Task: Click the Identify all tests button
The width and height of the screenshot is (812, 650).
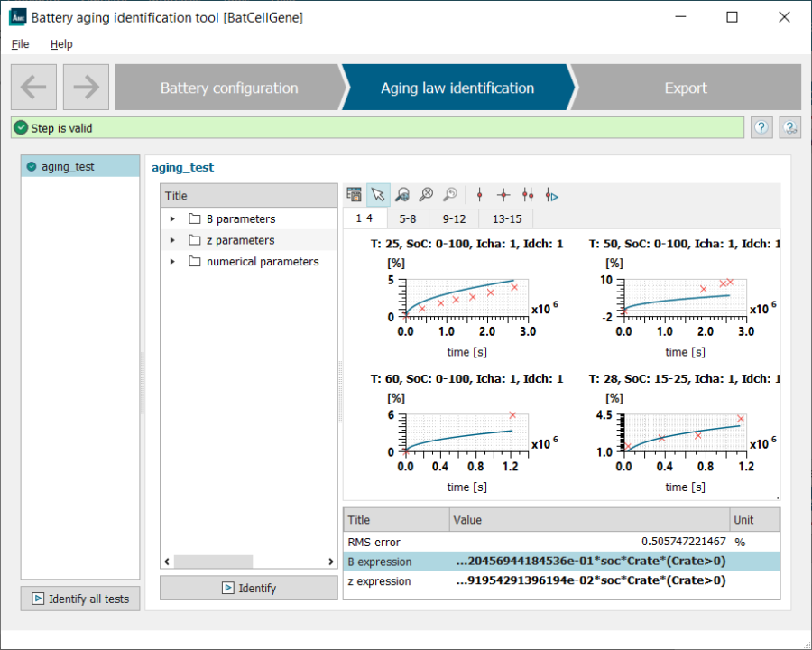Action: click(79, 598)
